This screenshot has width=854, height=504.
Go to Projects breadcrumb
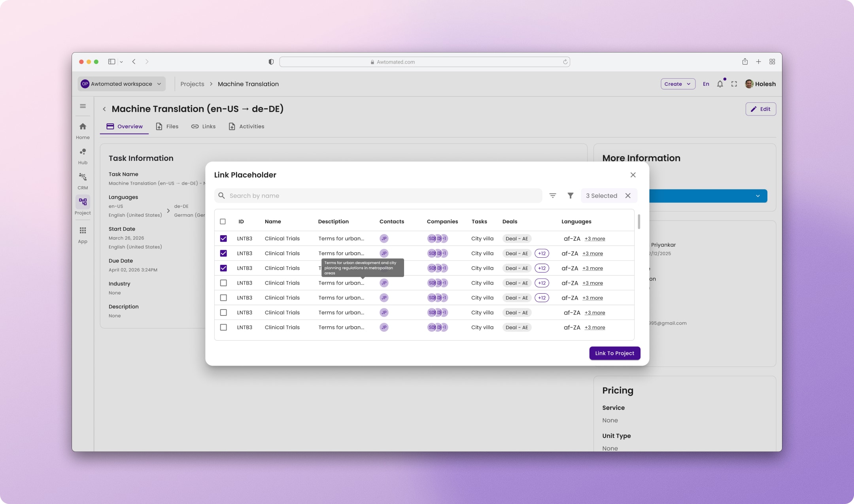pos(192,84)
